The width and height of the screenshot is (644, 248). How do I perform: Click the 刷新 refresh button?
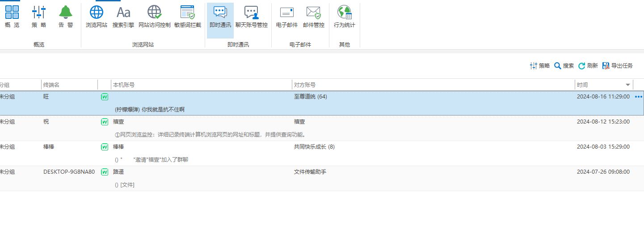click(588, 66)
